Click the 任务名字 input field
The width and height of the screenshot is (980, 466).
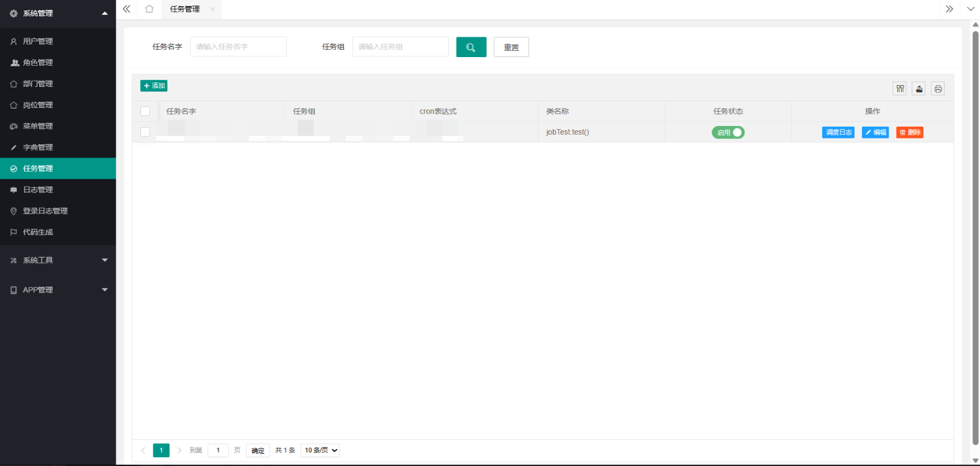[x=238, y=47]
